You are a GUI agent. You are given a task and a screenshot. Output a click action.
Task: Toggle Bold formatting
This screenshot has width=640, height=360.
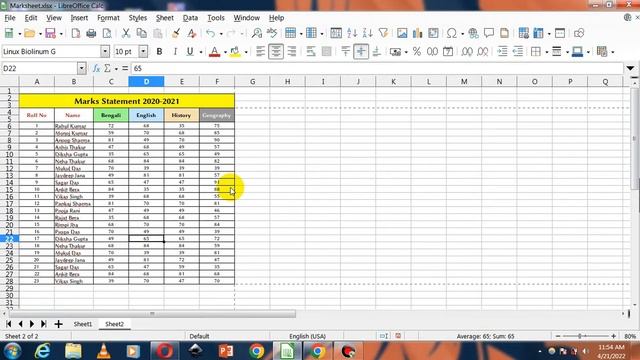pyautogui.click(x=159, y=51)
